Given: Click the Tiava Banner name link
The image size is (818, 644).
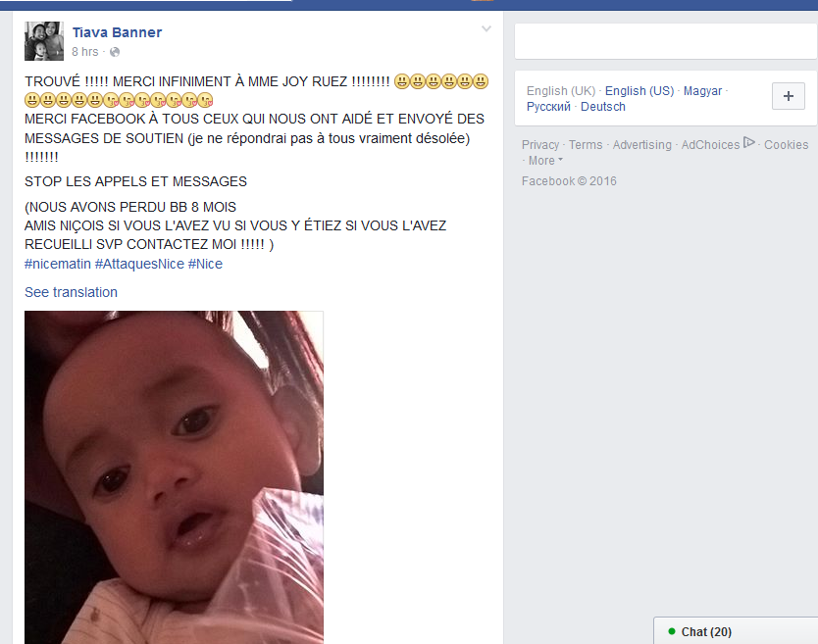Looking at the screenshot, I should pyautogui.click(x=117, y=32).
